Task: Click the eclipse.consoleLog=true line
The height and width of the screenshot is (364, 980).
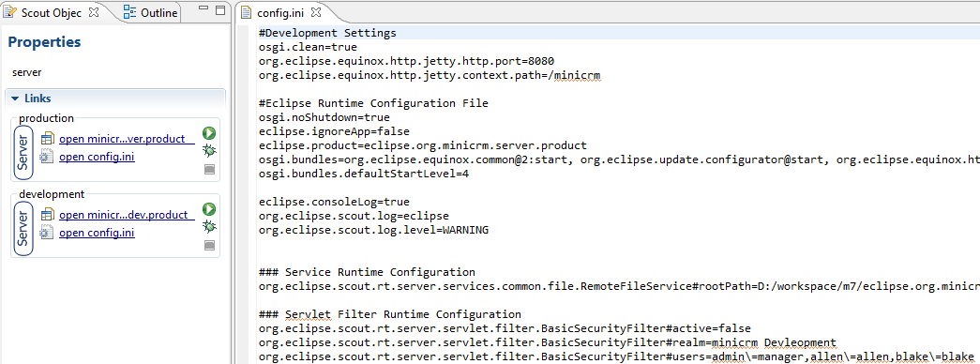Action: [x=334, y=202]
